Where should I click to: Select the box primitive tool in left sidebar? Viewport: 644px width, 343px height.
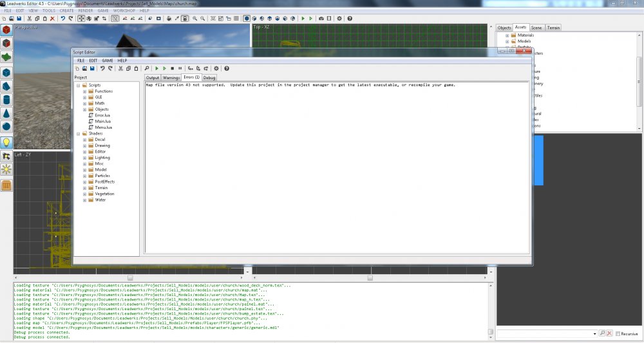6,73
